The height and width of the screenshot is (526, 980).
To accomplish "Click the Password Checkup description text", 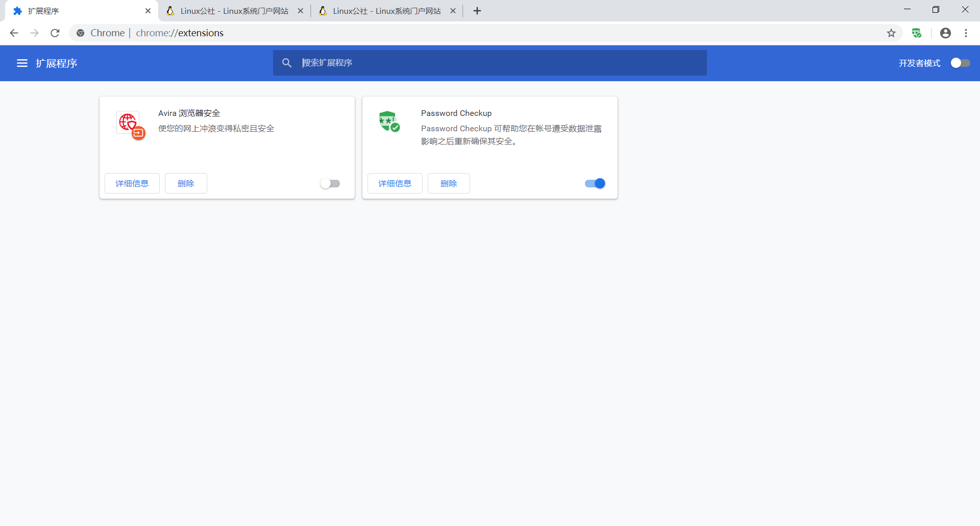I will tap(511, 135).
